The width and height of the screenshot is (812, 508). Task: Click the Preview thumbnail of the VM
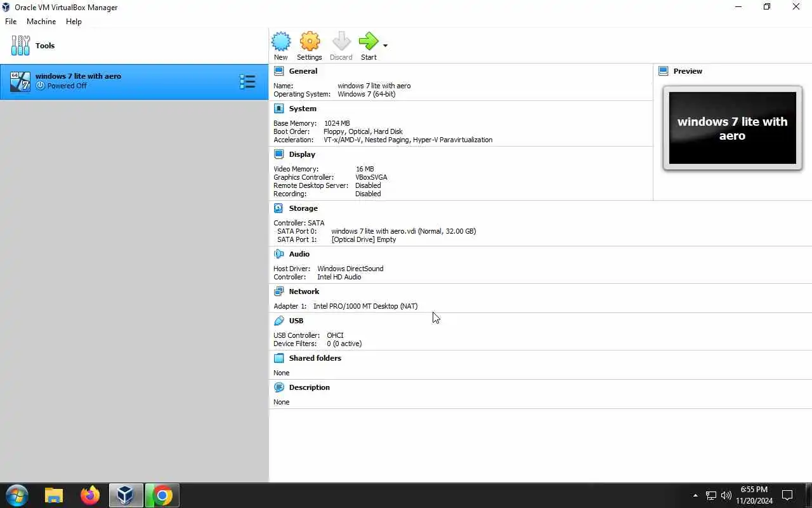coord(732,128)
